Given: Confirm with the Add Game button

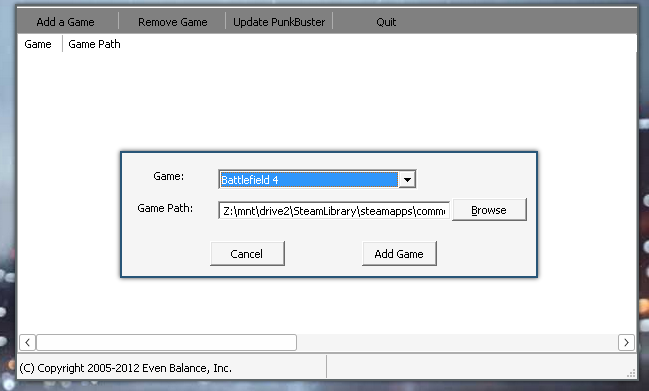Looking at the screenshot, I should tap(399, 254).
